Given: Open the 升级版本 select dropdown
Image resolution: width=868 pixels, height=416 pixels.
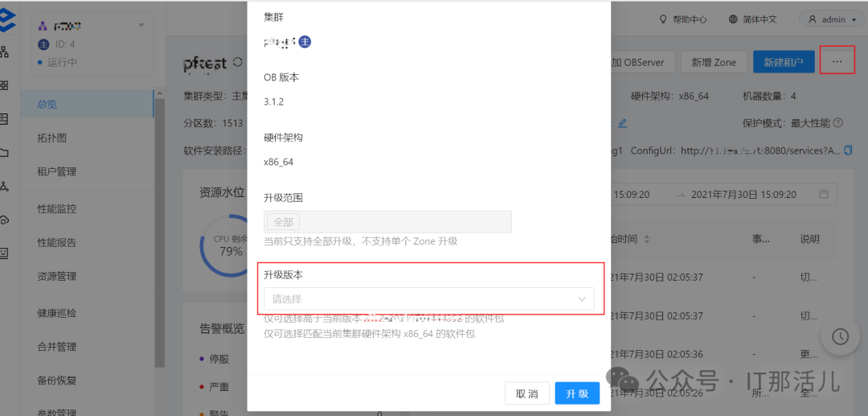Looking at the screenshot, I should coord(429,299).
